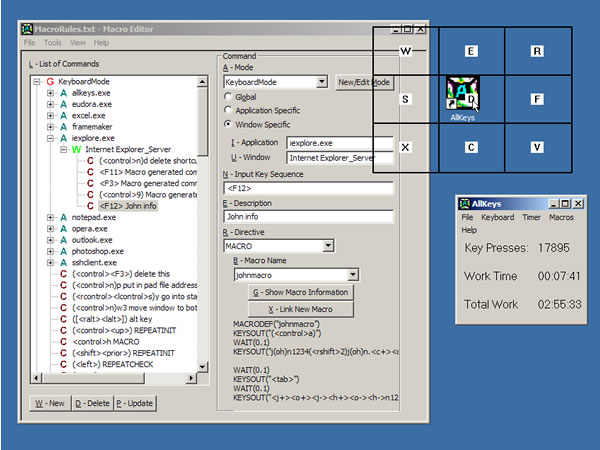
Task: Open the Help menu in AllKeys window
Action: 469,230
